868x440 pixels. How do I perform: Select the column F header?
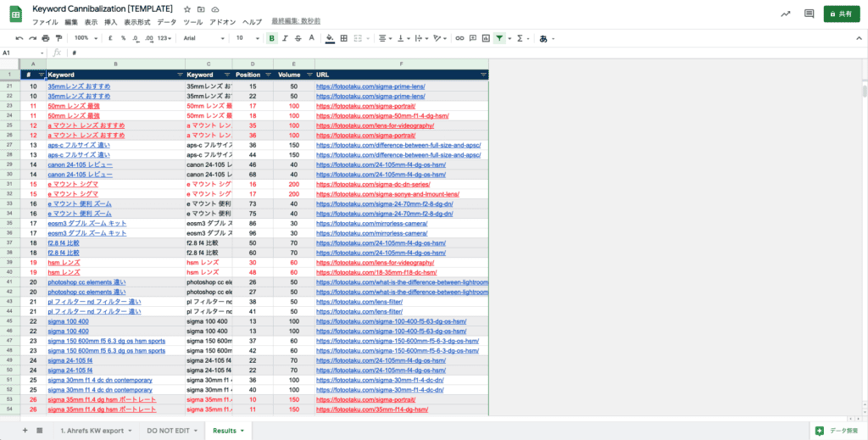point(402,64)
